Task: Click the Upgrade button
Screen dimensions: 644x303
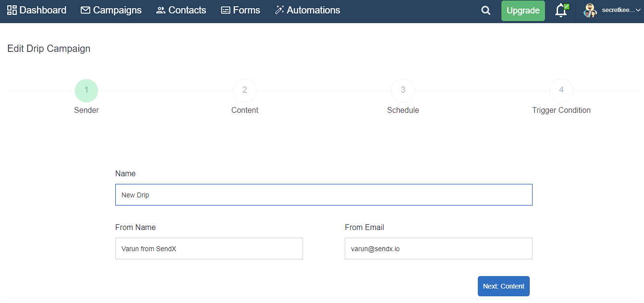Action: tap(523, 10)
